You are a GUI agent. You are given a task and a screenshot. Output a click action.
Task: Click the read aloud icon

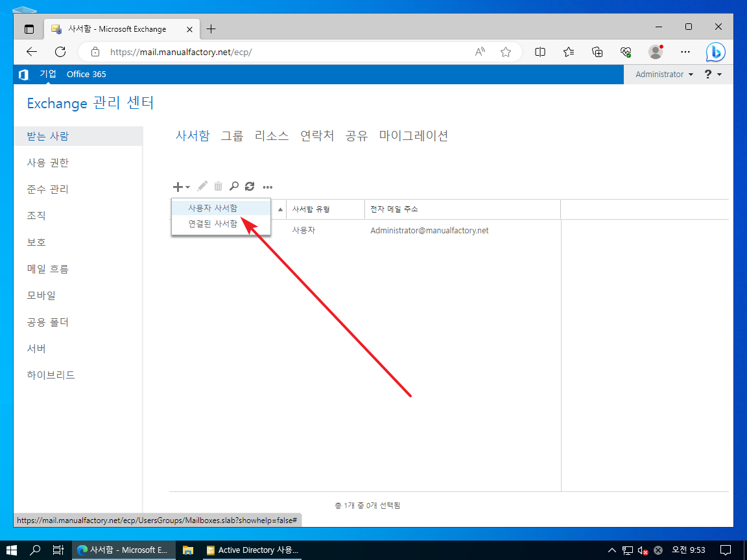(480, 52)
